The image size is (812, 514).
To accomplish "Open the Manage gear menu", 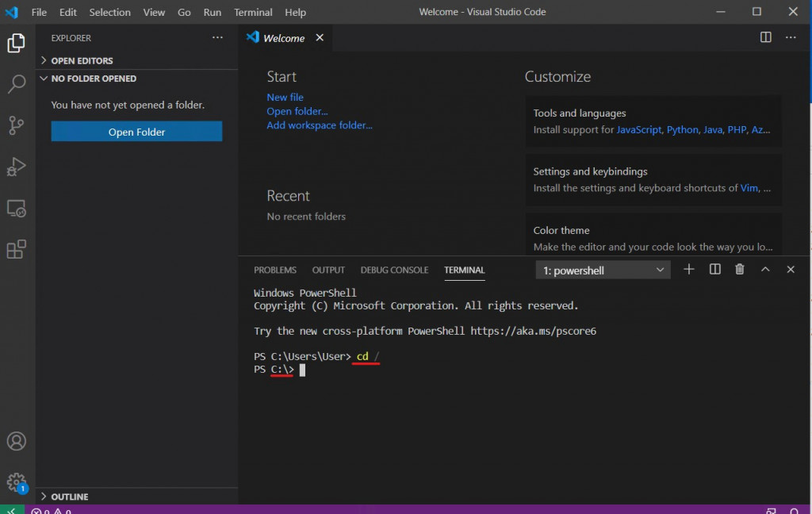I will pyautogui.click(x=17, y=483).
